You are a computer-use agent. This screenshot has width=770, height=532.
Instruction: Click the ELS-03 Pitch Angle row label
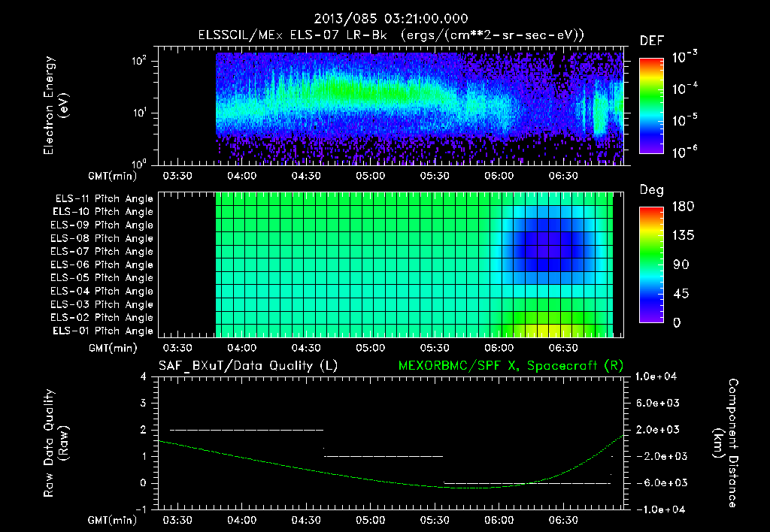(x=102, y=304)
